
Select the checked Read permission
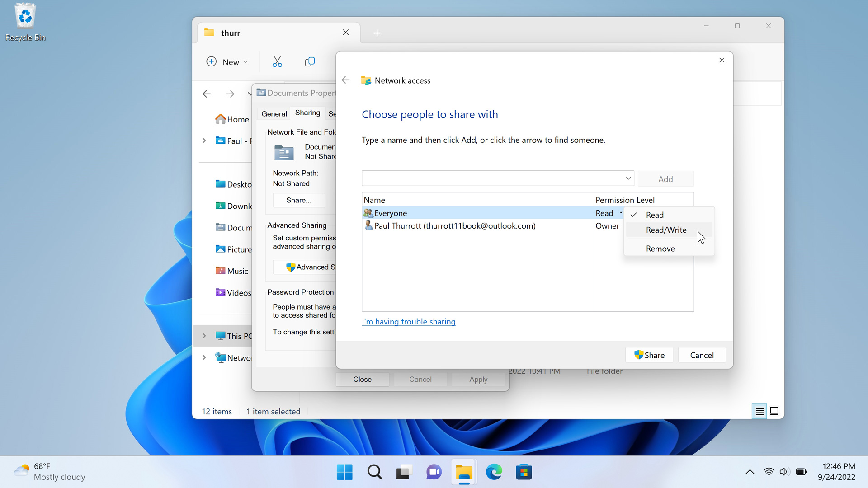(x=655, y=215)
